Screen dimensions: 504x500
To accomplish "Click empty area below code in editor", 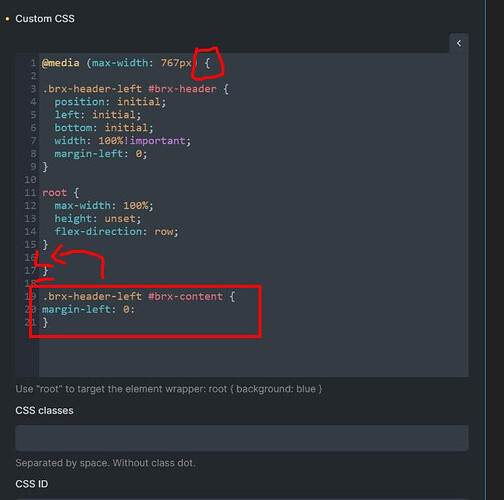I will pyautogui.click(x=253, y=357).
